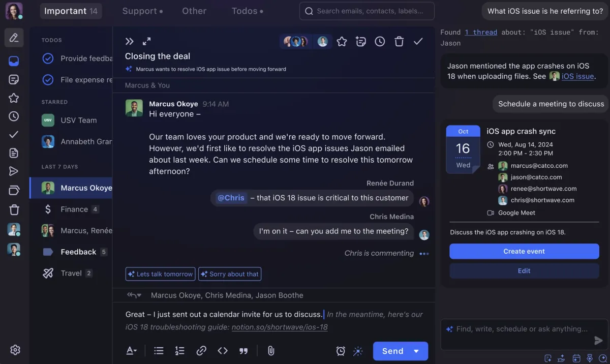Use Lets talk tomorrow suggested reply
The width and height of the screenshot is (610, 364).
[161, 274]
